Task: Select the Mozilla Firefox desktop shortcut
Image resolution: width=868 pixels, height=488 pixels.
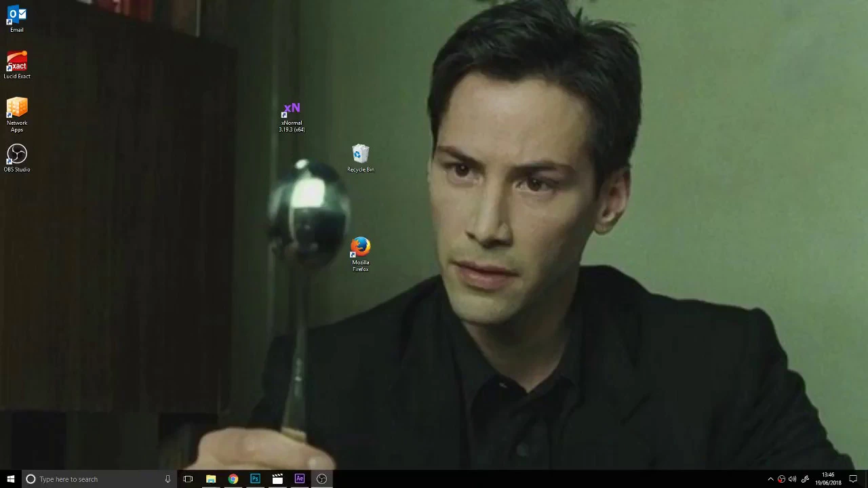Action: pyautogui.click(x=360, y=254)
